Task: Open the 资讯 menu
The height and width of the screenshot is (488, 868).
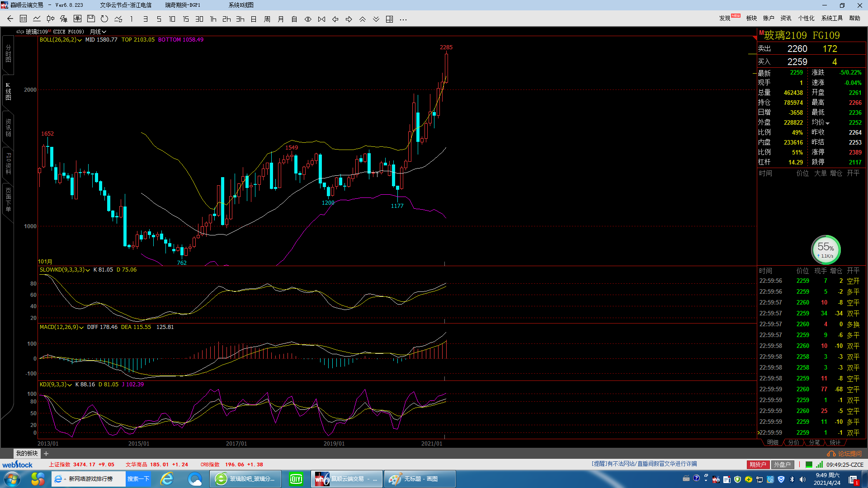Action: point(786,18)
